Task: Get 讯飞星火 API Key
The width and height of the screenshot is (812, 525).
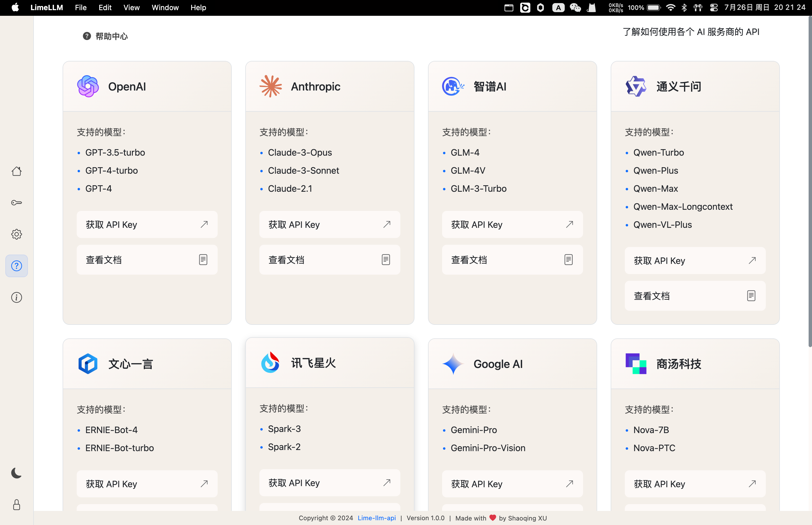Action: [x=330, y=483]
